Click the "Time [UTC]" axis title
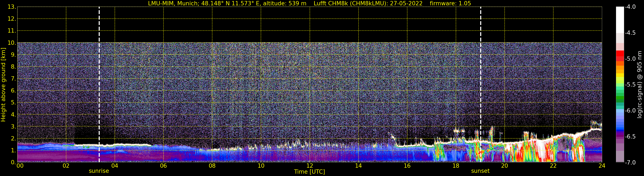 click(x=310, y=172)
